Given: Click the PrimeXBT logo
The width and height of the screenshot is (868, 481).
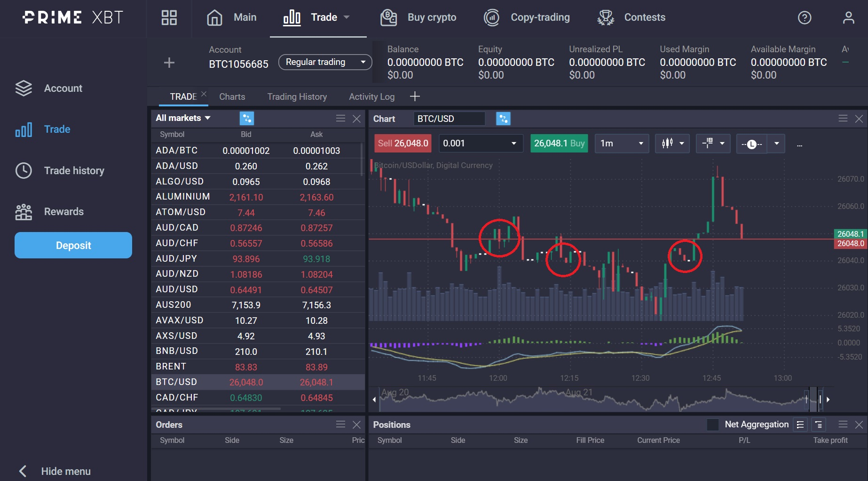Looking at the screenshot, I should [x=73, y=17].
